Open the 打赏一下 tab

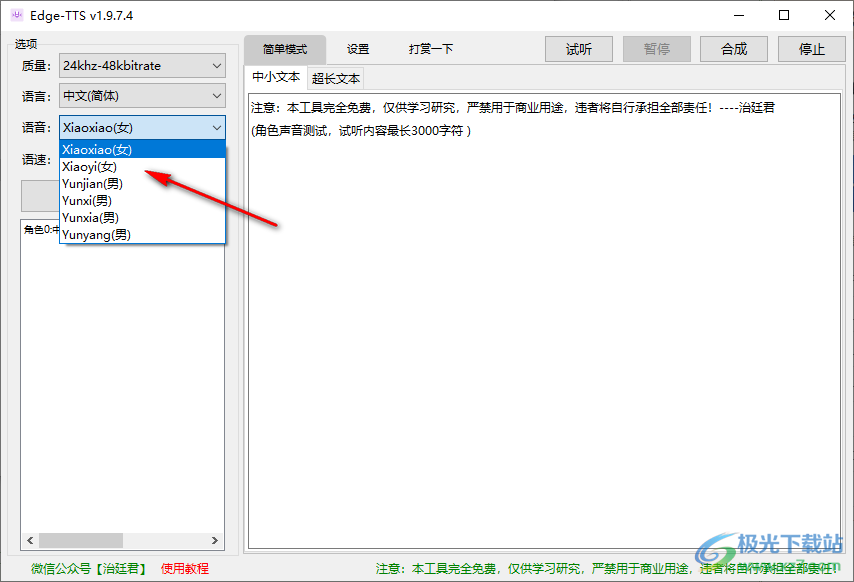431,50
